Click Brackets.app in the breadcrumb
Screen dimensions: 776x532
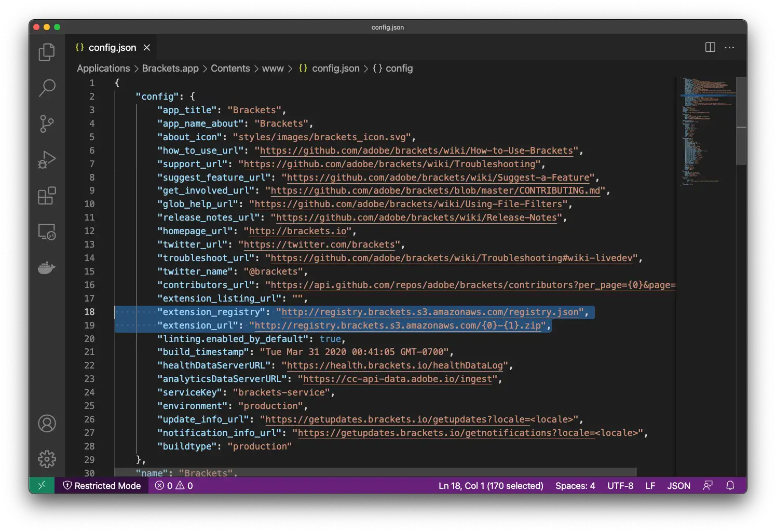pos(170,68)
